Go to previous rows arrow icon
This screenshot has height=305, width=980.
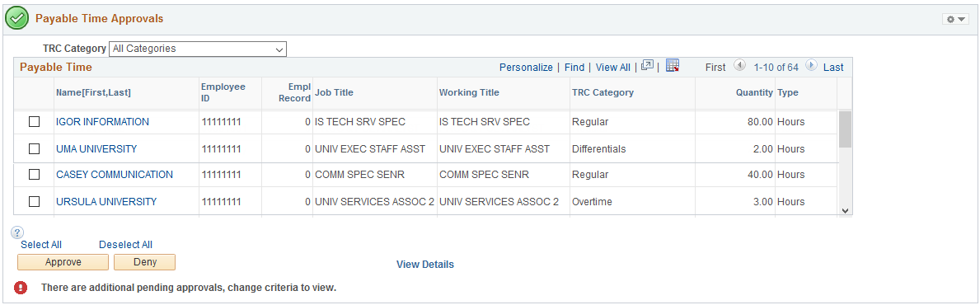pyautogui.click(x=739, y=65)
